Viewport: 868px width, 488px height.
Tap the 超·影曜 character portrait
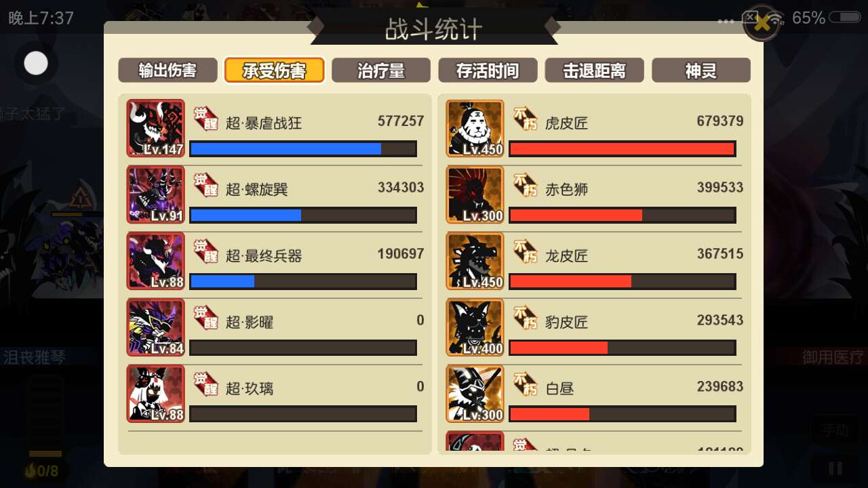[x=155, y=327]
